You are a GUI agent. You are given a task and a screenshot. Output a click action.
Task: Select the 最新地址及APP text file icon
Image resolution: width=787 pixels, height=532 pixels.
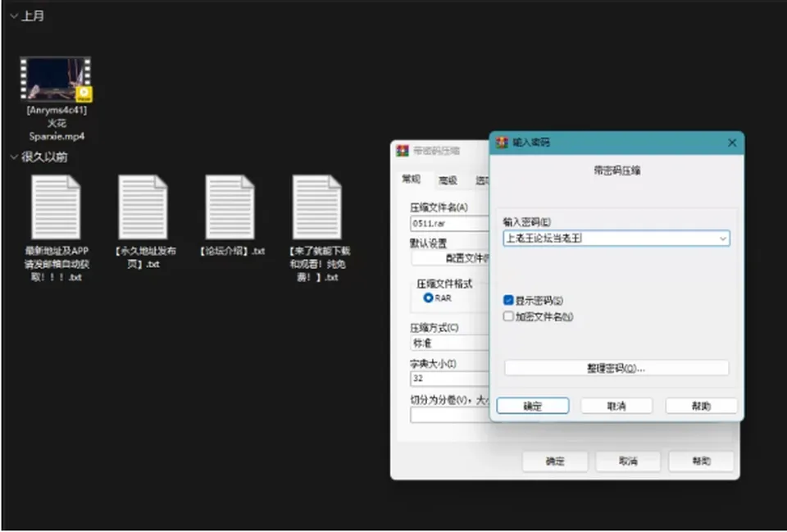pyautogui.click(x=56, y=207)
